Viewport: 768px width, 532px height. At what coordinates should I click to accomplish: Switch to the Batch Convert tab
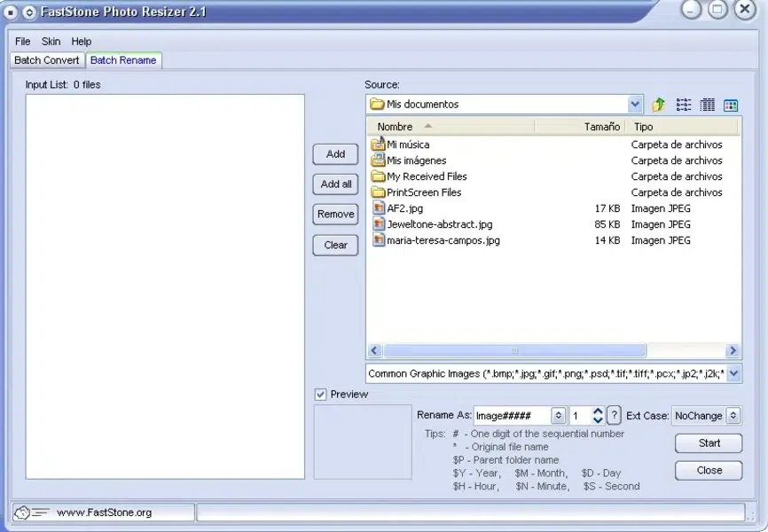click(46, 60)
